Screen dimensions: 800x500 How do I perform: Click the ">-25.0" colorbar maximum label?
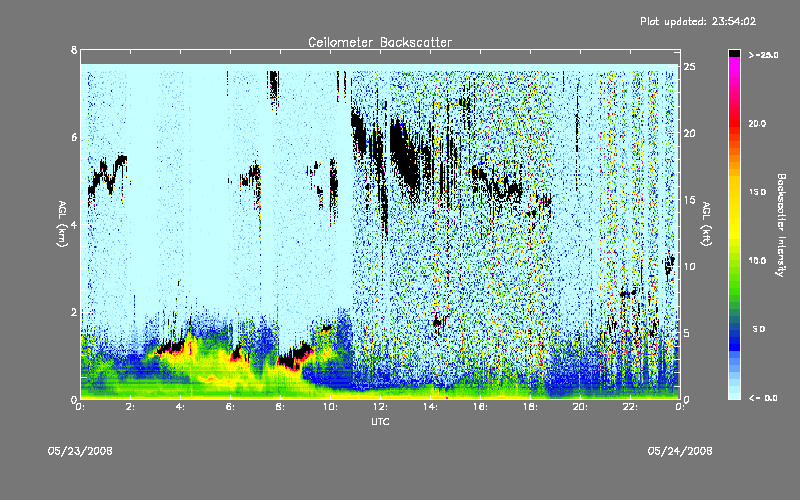click(763, 55)
